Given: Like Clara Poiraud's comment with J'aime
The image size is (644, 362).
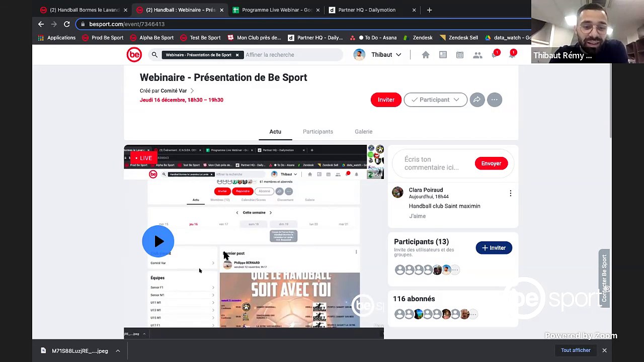Looking at the screenshot, I should pyautogui.click(x=417, y=216).
